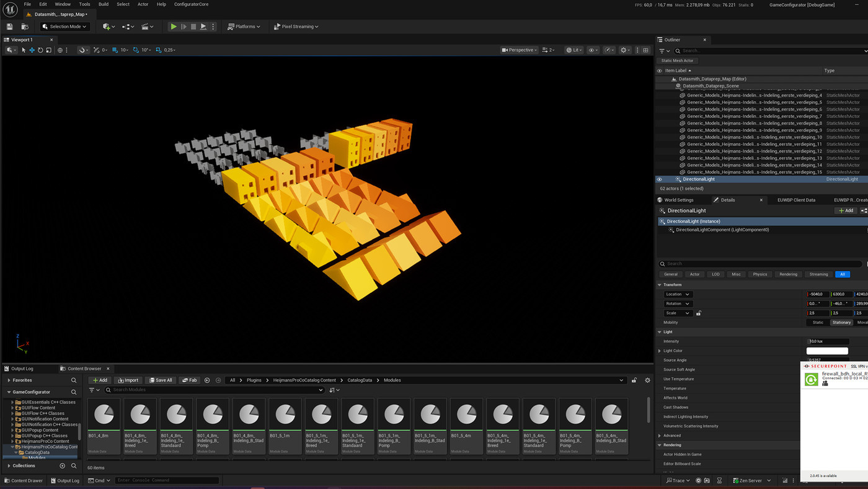Click the Save current level icon
The width and height of the screenshot is (868, 489).
point(10,27)
